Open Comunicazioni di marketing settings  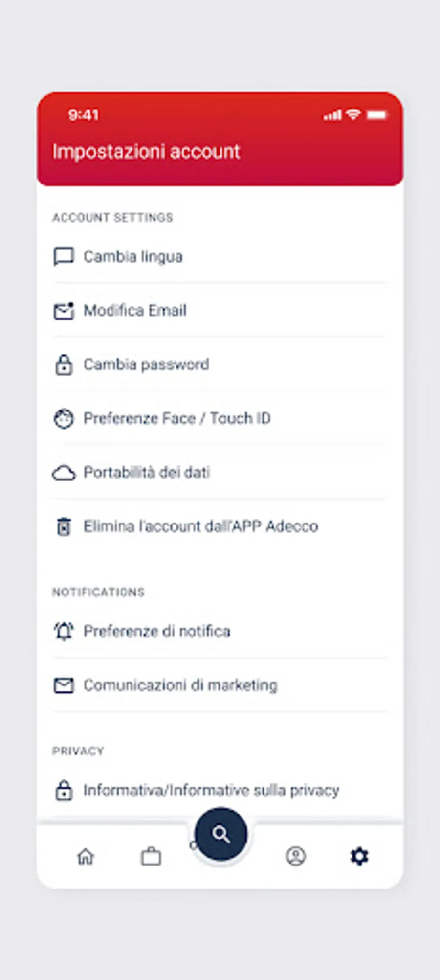pos(180,685)
